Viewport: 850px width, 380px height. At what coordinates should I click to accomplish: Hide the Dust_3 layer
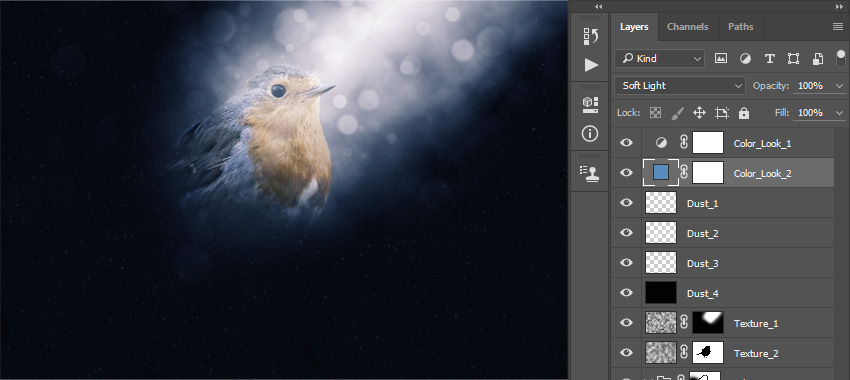tap(626, 263)
